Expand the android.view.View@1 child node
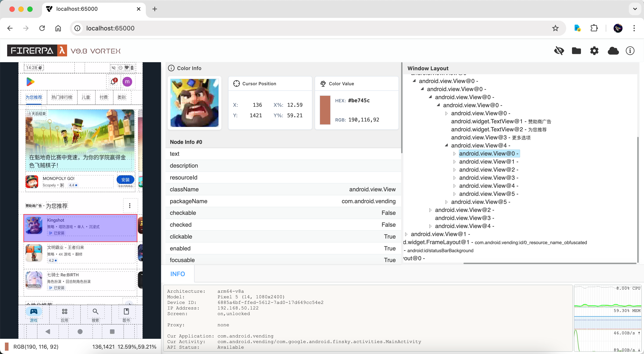This screenshot has height=354, width=644. 455,162
